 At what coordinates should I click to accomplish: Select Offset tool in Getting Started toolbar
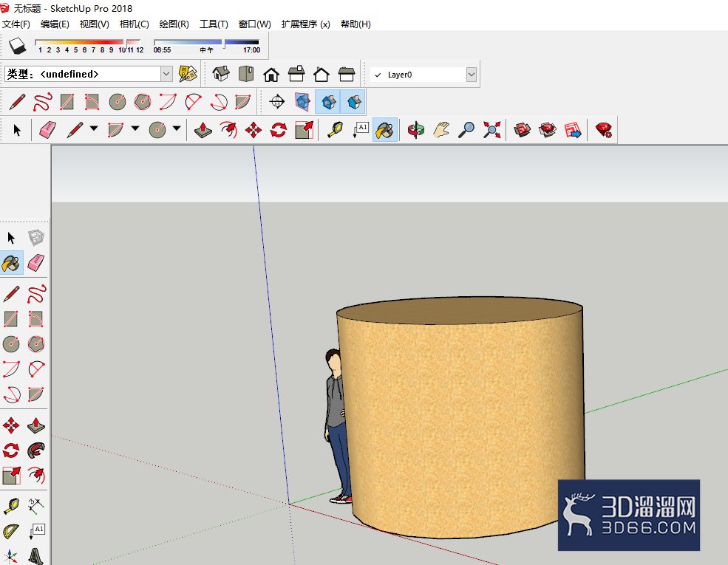[228, 130]
